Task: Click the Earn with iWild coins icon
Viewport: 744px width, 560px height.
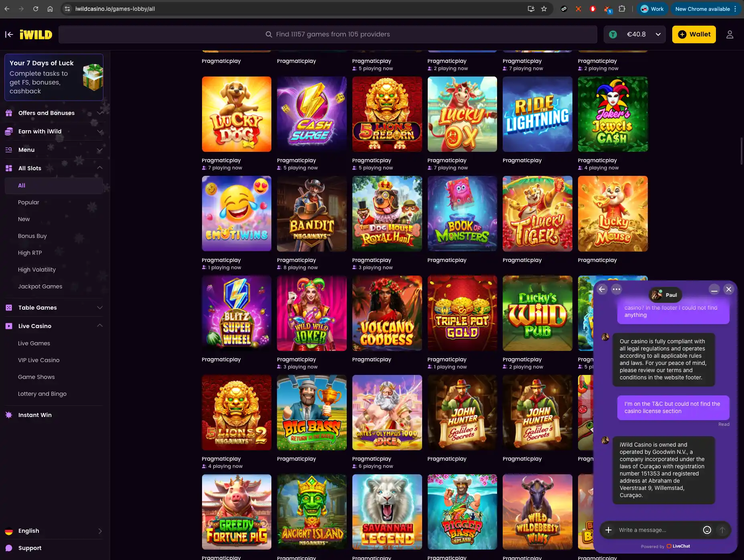Action: pyautogui.click(x=9, y=131)
